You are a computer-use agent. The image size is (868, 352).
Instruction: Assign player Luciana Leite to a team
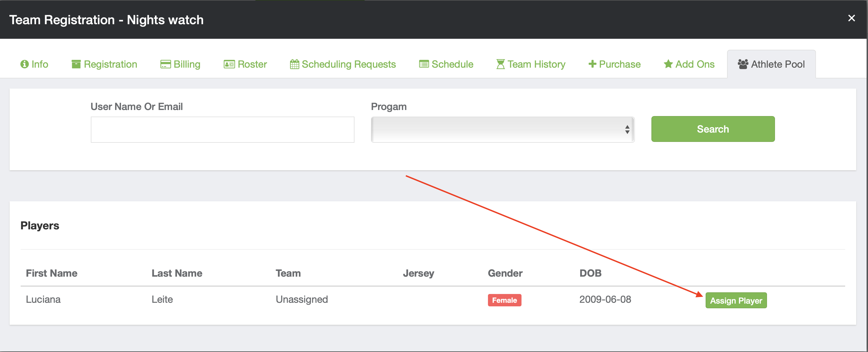pyautogui.click(x=736, y=300)
